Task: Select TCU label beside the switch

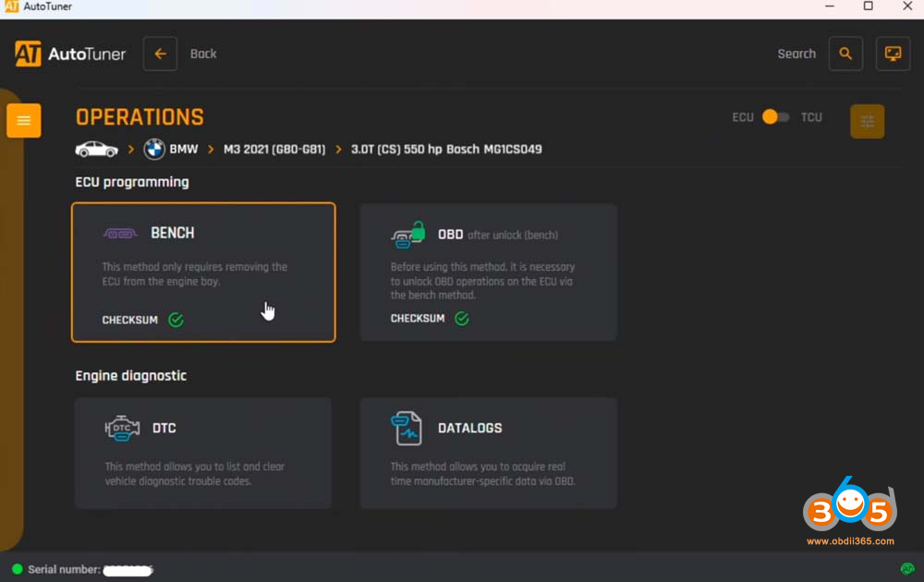Action: [811, 117]
